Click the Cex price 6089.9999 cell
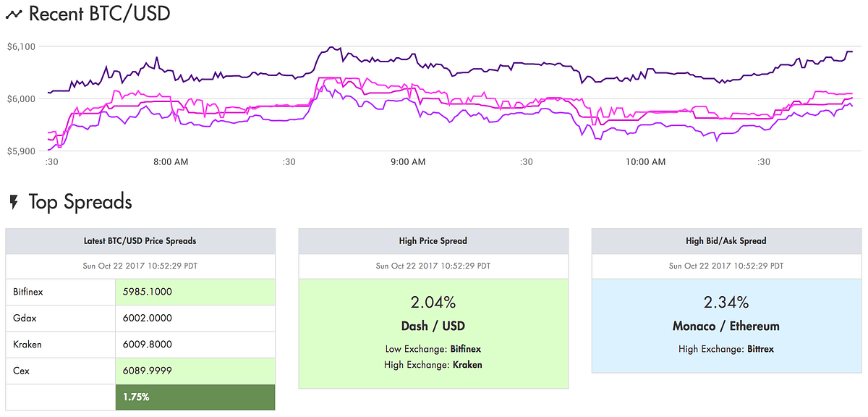The image size is (868, 417). pyautogui.click(x=195, y=370)
